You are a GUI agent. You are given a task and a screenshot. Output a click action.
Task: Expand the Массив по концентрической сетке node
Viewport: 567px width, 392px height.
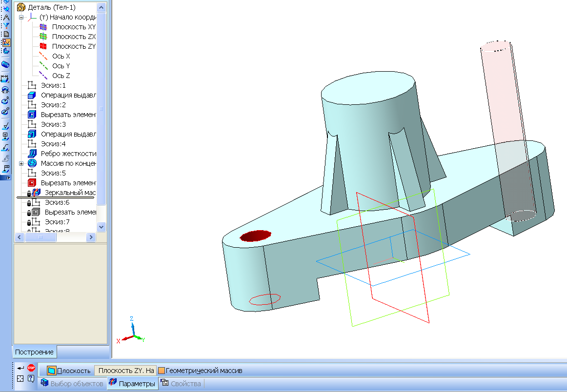click(21, 163)
